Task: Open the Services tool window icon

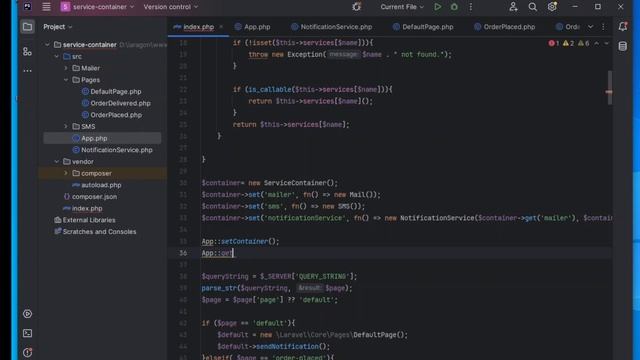Action: click(27, 314)
